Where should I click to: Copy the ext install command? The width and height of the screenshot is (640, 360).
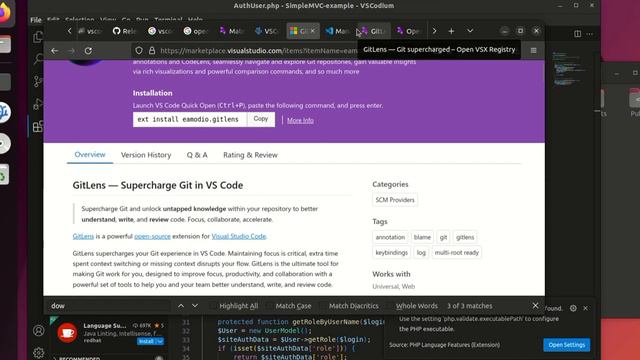pos(261,119)
